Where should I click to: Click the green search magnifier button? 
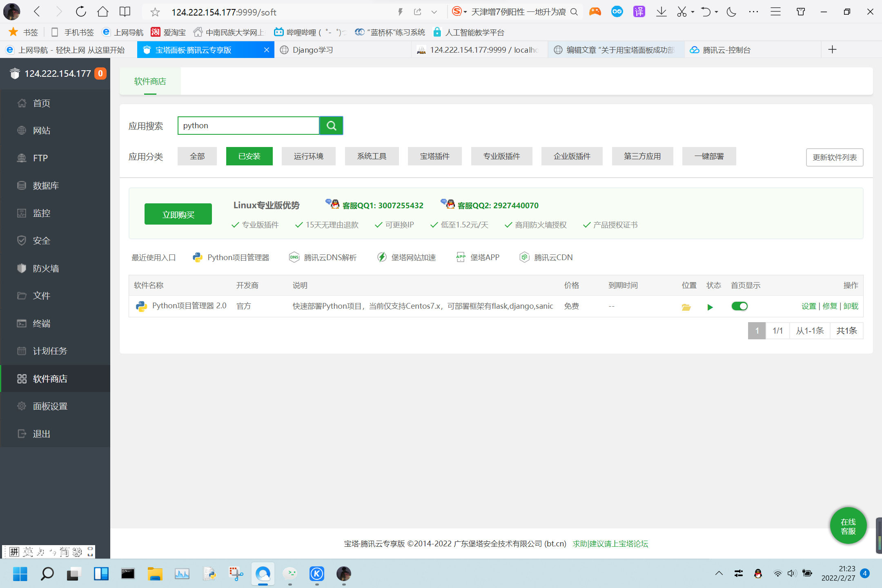pos(331,126)
